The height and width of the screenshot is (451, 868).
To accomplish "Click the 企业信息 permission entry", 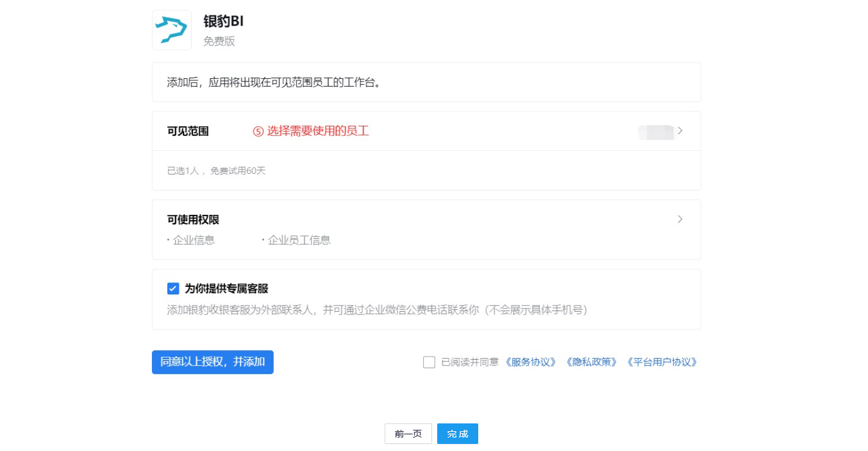I will pyautogui.click(x=194, y=239).
